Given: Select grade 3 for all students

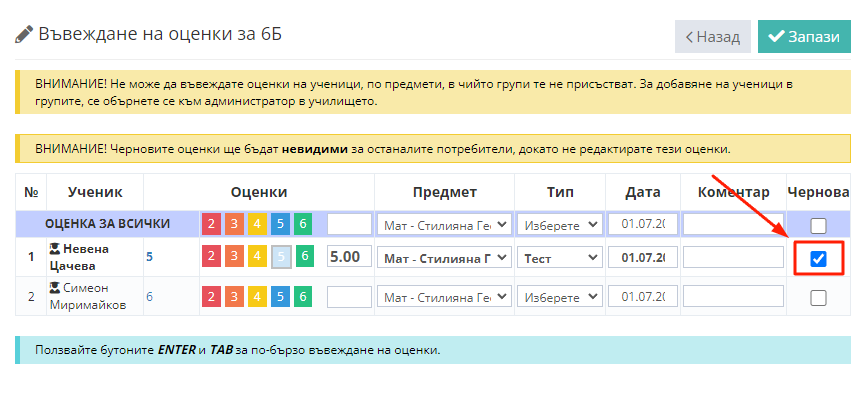Looking at the screenshot, I should (x=234, y=224).
